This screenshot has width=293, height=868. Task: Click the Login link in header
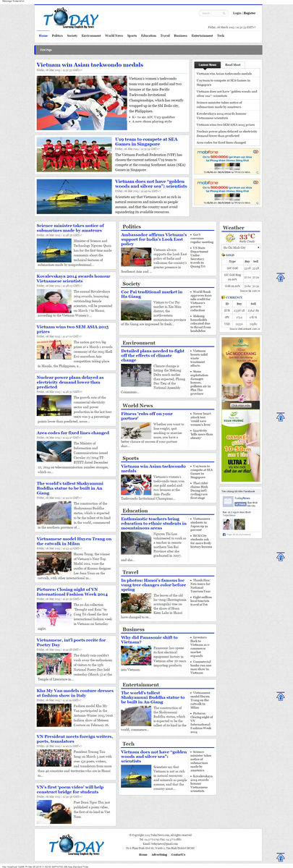click(x=237, y=13)
